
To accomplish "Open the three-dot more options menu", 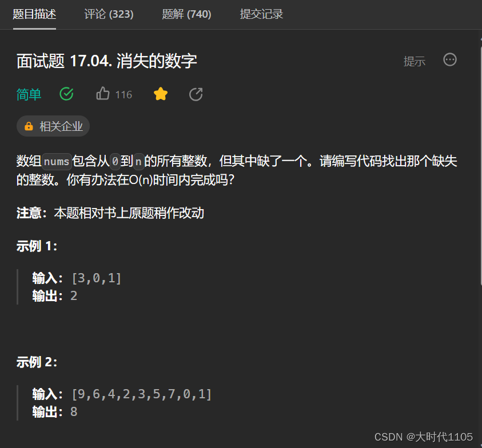I will (450, 59).
